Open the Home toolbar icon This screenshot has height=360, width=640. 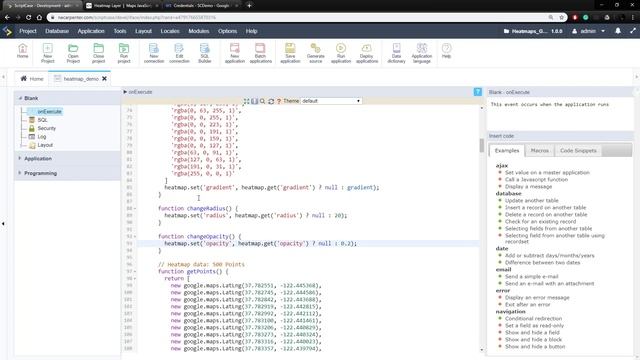(22, 51)
